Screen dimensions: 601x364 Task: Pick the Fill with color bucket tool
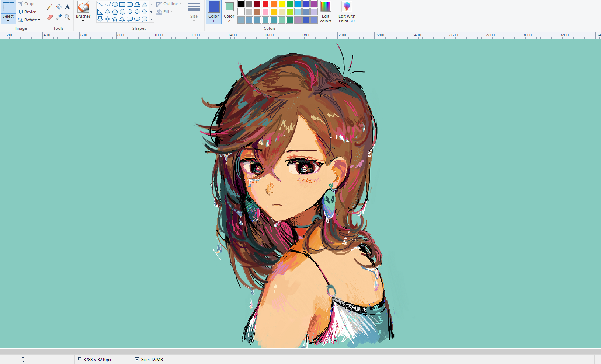click(x=59, y=7)
